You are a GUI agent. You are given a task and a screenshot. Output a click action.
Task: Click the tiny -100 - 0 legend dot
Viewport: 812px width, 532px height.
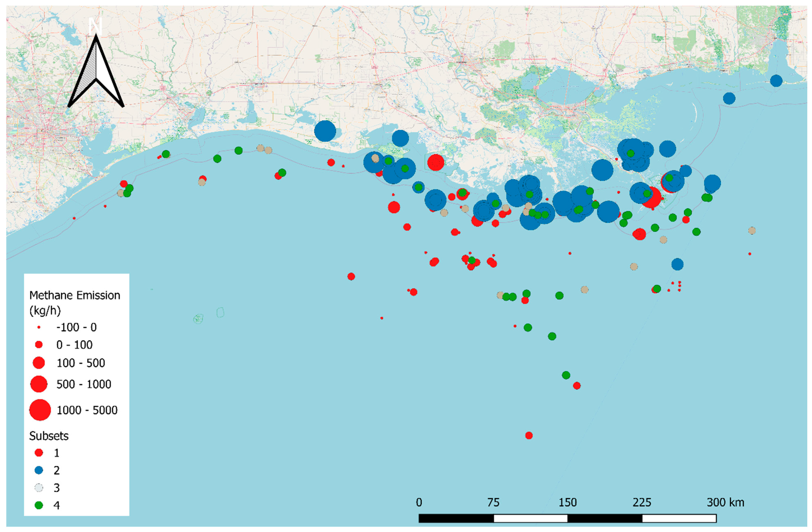(x=39, y=327)
